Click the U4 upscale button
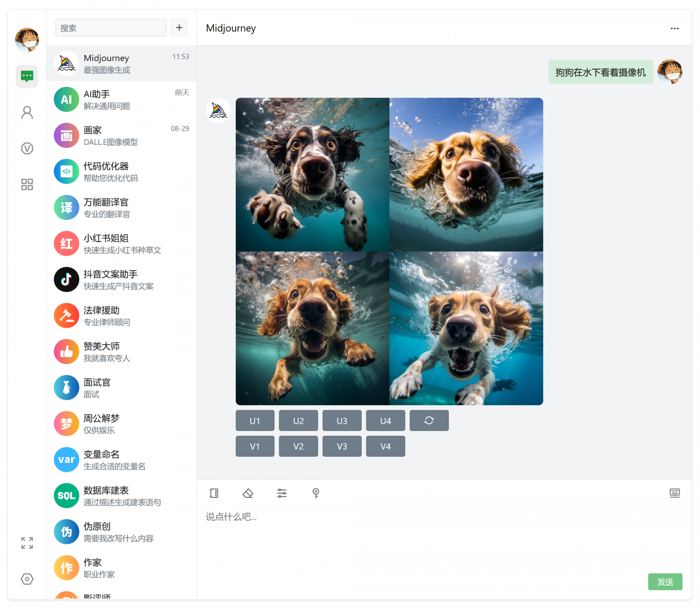 386,421
